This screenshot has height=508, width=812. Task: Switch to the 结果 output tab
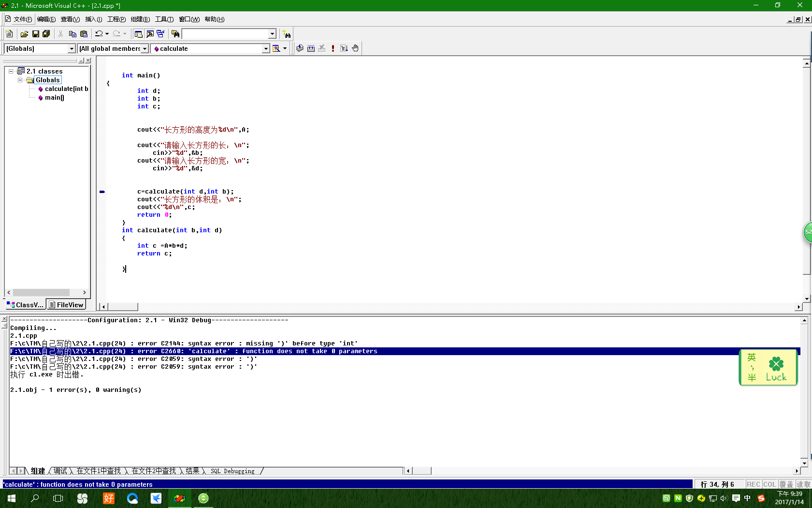tap(192, 471)
